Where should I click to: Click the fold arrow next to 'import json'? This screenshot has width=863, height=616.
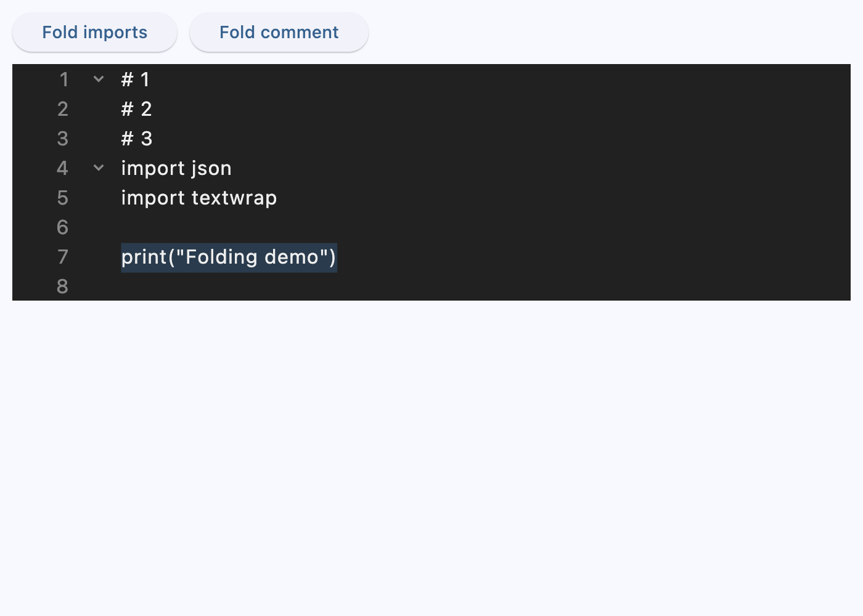(98, 168)
